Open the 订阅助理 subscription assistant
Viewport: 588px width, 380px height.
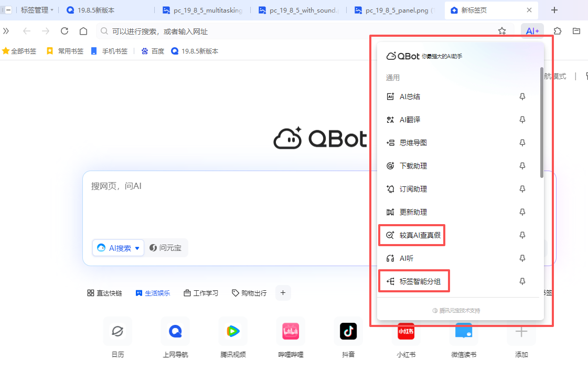click(x=414, y=188)
